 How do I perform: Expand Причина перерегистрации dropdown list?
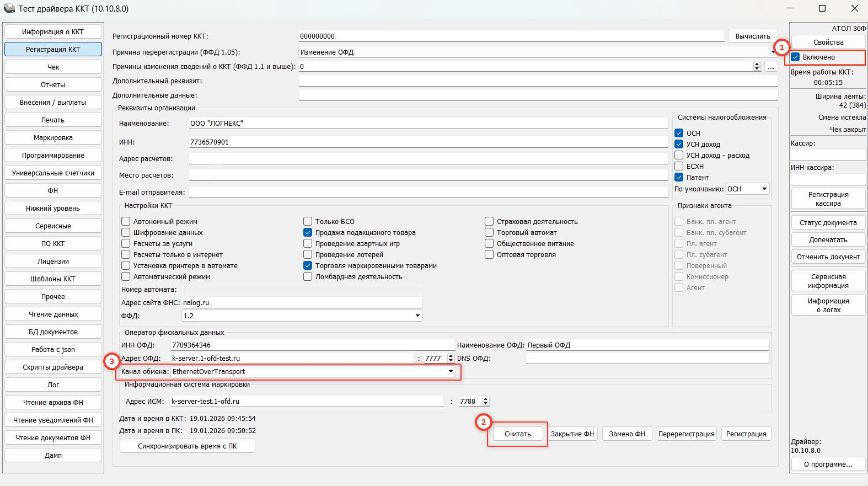click(773, 52)
